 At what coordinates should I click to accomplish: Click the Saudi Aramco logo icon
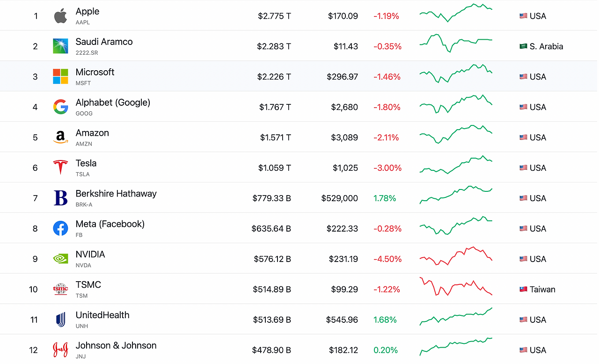[60, 46]
